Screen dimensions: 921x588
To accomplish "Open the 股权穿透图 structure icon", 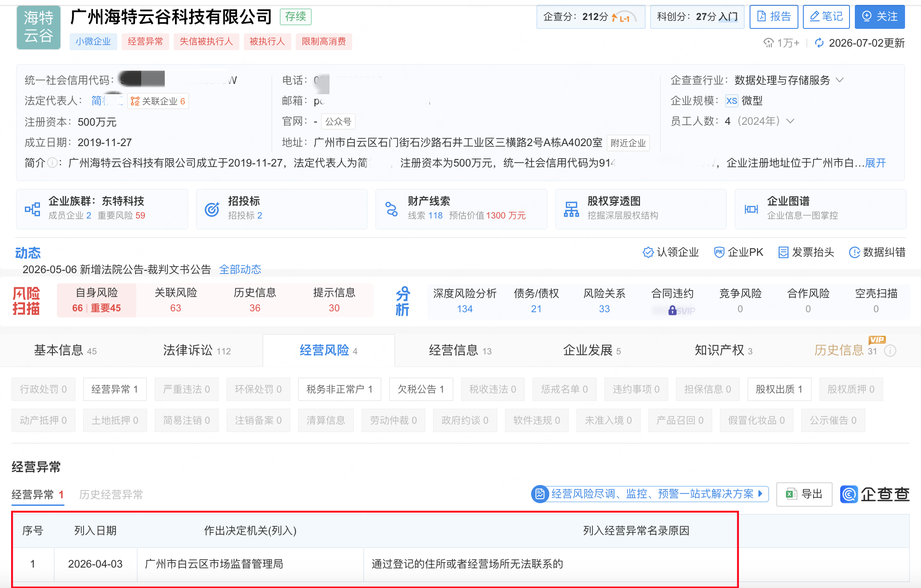I will [x=572, y=209].
